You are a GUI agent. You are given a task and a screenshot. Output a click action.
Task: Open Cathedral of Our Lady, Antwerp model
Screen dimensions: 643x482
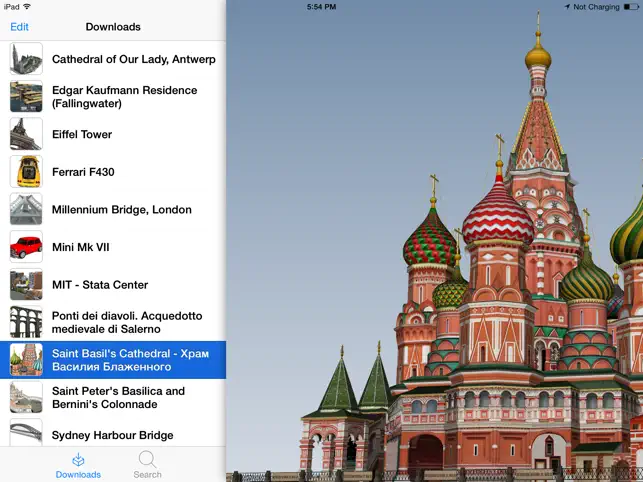pos(113,59)
